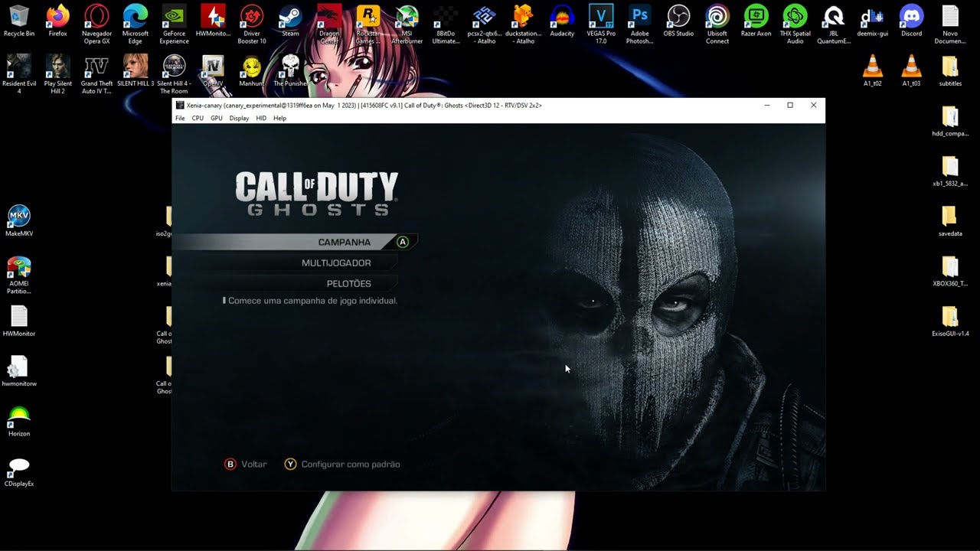Screen dimensions: 980x551
Task: Open Opera GX browser shortcut
Action: pyautogui.click(x=96, y=24)
